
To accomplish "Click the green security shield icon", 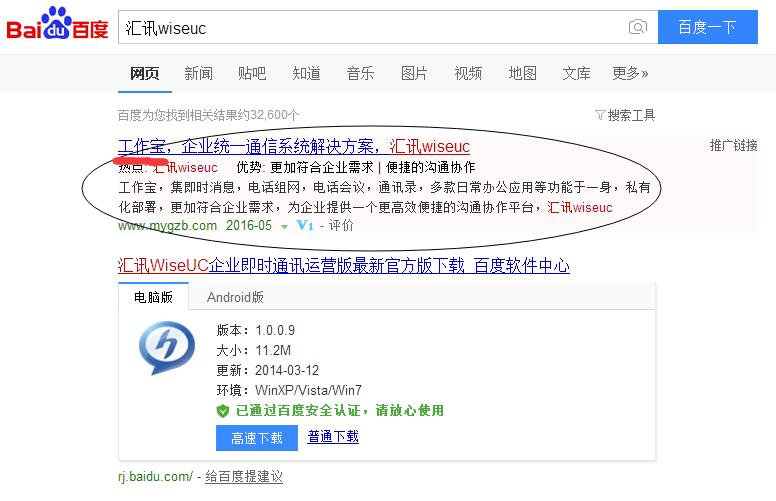I will click(x=223, y=410).
